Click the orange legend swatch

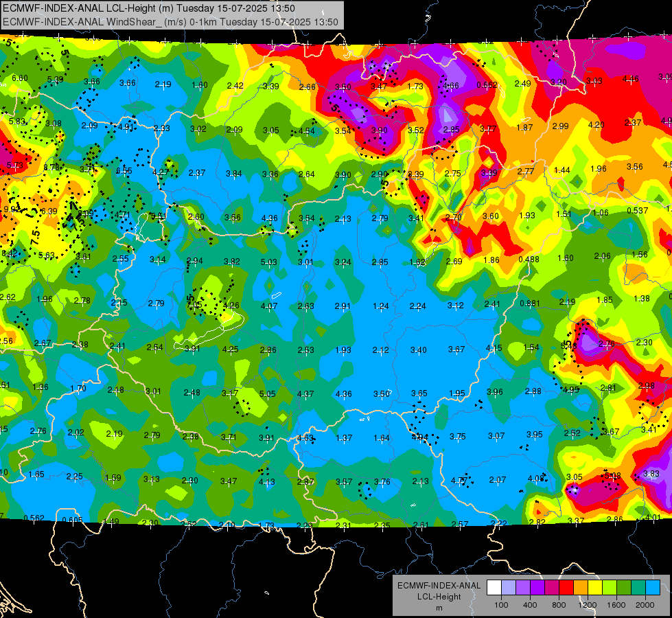click(581, 587)
